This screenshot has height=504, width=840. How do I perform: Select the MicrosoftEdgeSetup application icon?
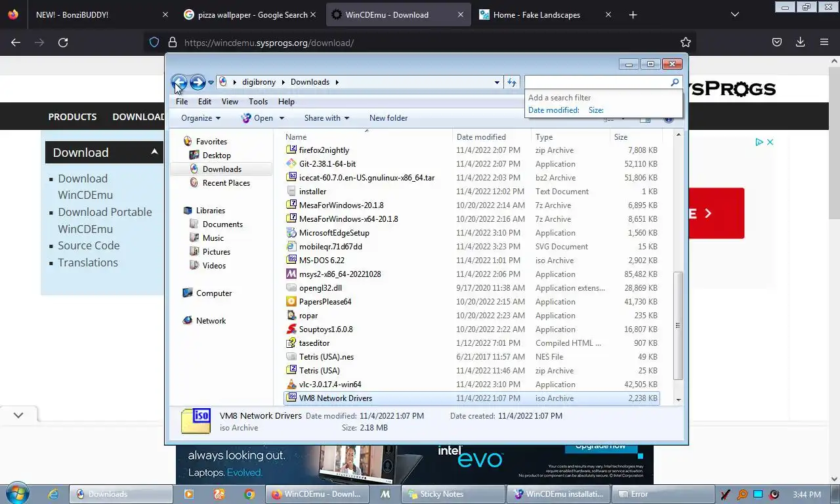pyautogui.click(x=292, y=233)
